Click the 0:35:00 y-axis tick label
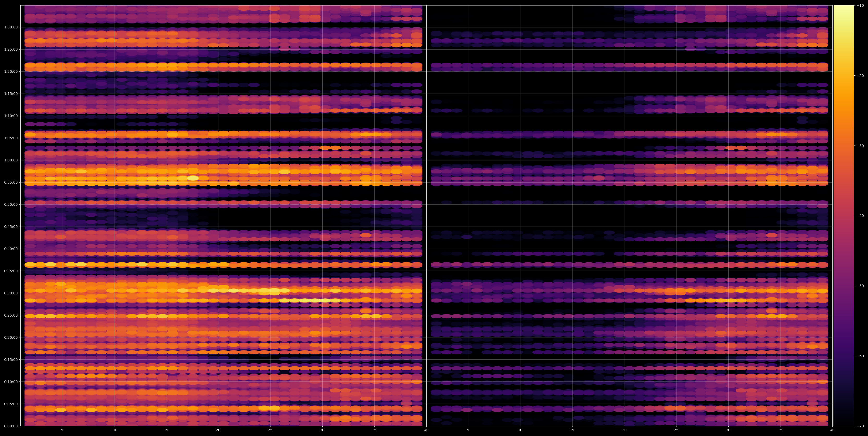868x436 pixels. pyautogui.click(x=11, y=271)
